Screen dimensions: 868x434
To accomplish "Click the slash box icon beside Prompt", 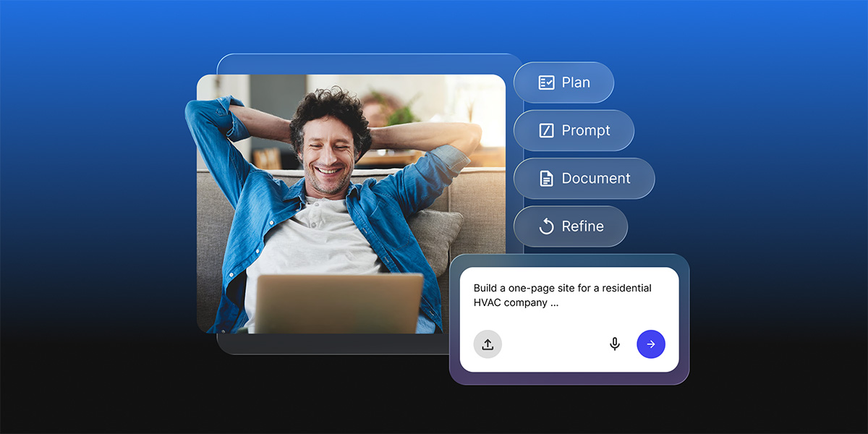I will (546, 130).
